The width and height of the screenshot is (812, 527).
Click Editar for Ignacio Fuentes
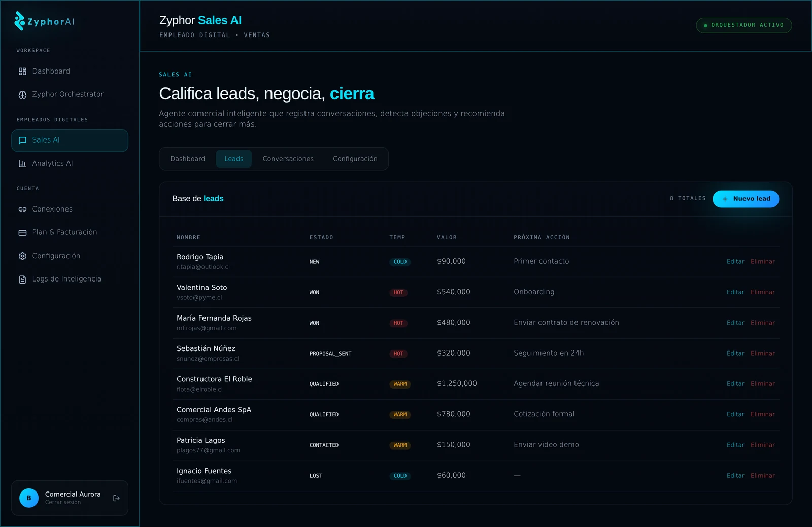pyautogui.click(x=735, y=476)
